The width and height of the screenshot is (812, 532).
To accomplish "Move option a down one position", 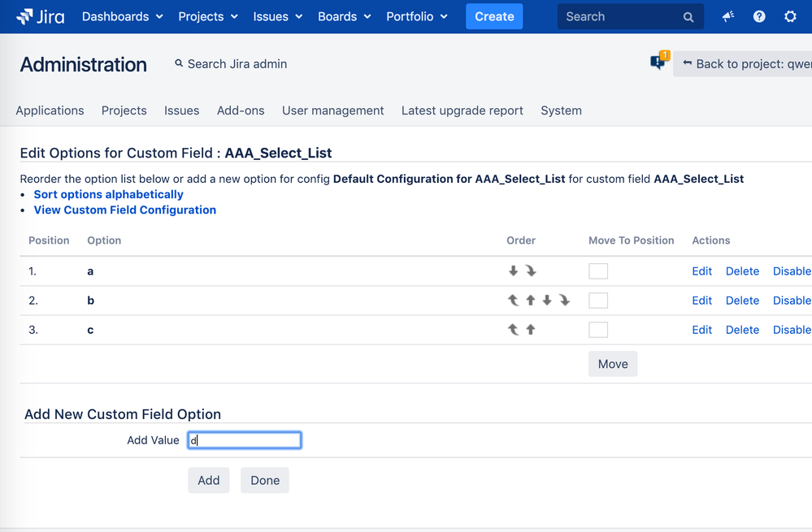I will click(x=513, y=270).
